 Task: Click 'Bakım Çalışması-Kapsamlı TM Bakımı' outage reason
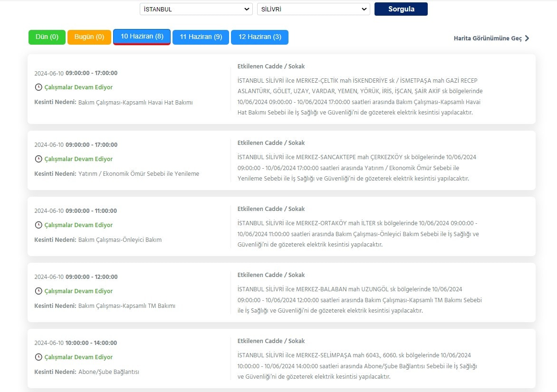click(127, 306)
